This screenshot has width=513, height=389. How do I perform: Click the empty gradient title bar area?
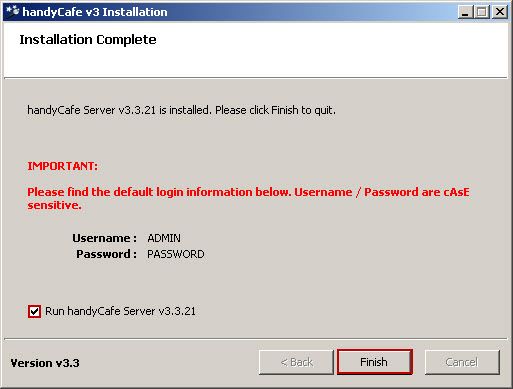(x=312, y=12)
